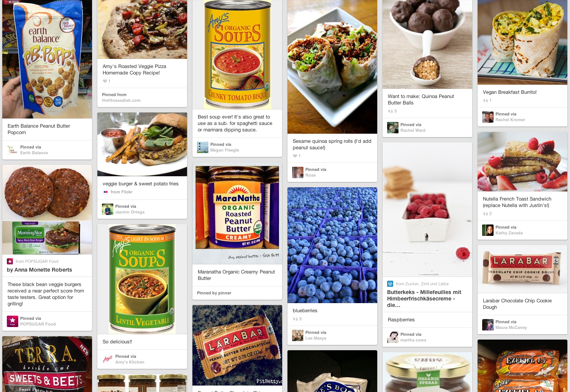Open Megan Fleegle's profile link
Viewport: 570px width, 392px height.
click(x=225, y=150)
